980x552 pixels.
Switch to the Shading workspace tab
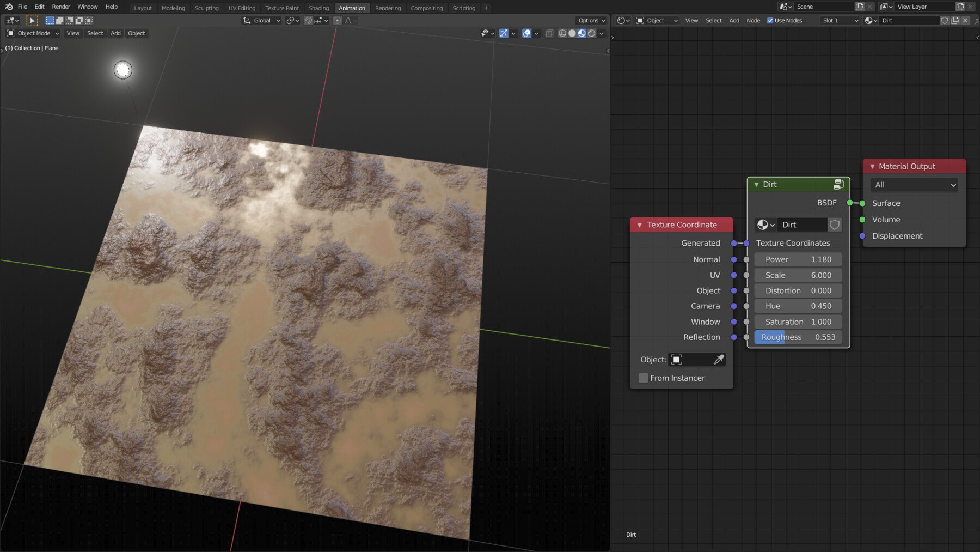[318, 8]
